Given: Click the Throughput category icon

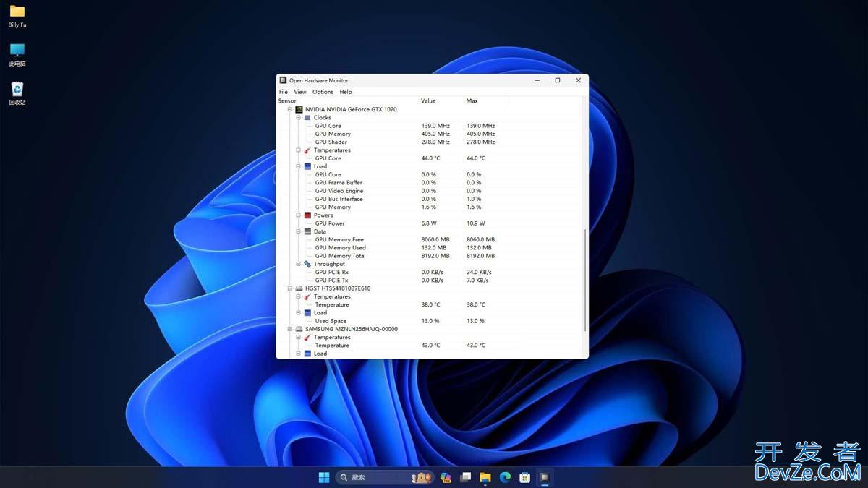Looking at the screenshot, I should (x=307, y=264).
